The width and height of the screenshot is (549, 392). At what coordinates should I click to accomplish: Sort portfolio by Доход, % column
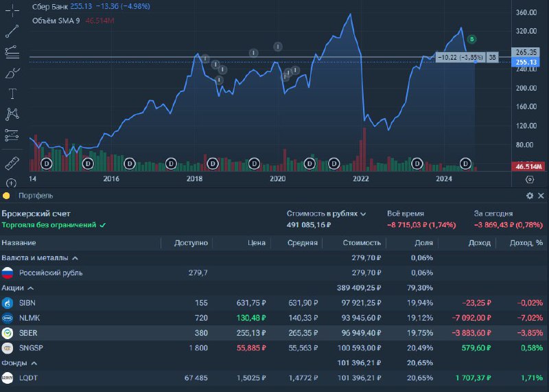526,243
